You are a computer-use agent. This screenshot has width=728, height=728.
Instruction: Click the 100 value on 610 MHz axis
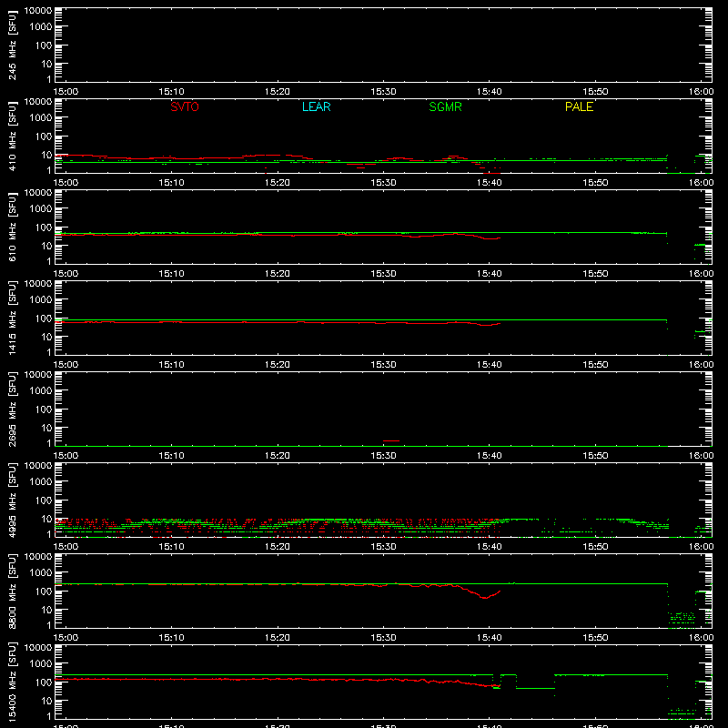pyautogui.click(x=44, y=227)
